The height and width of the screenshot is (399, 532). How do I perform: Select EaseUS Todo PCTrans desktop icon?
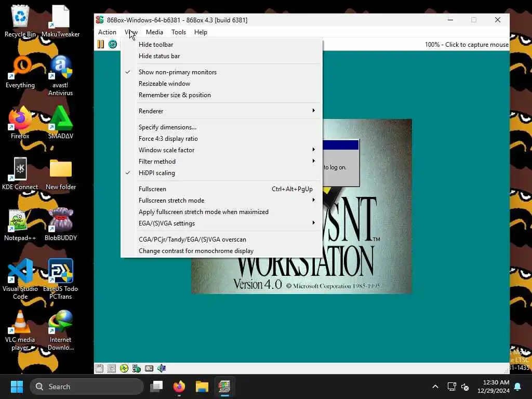[x=60, y=280]
